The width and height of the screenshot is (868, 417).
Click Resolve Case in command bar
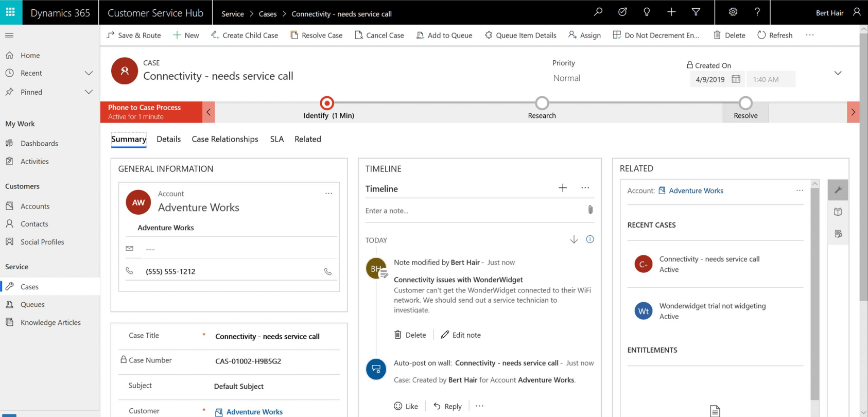click(x=317, y=35)
